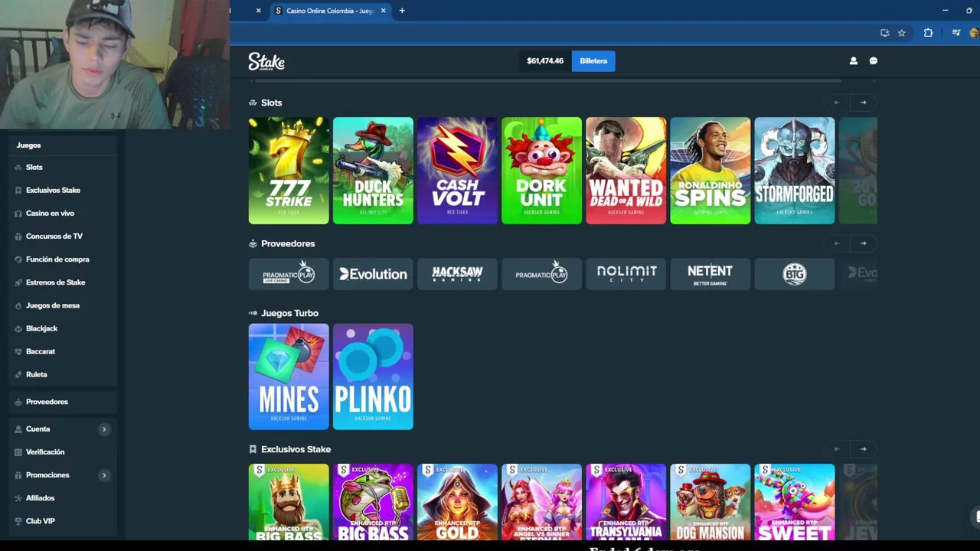Click Proveedores next arrow
The height and width of the screenshot is (551, 980).
(x=864, y=243)
